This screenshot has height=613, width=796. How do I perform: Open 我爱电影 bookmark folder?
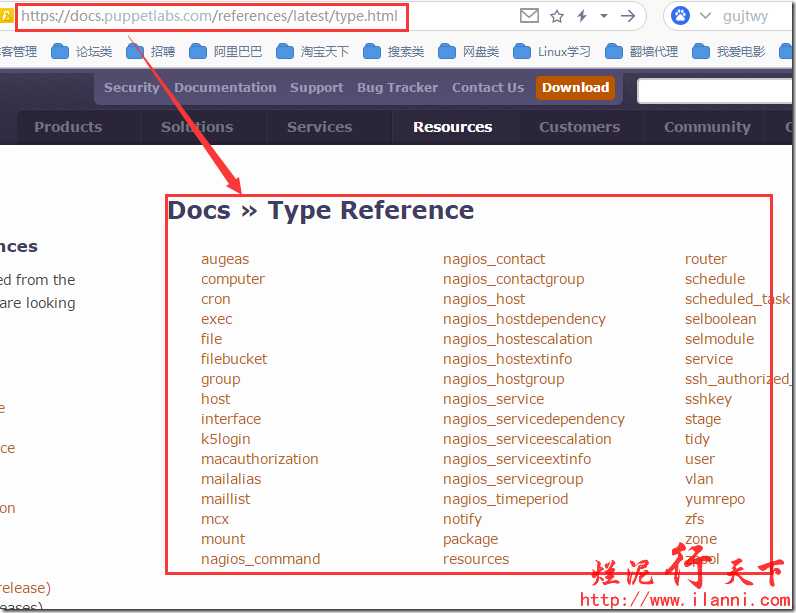tap(729, 51)
